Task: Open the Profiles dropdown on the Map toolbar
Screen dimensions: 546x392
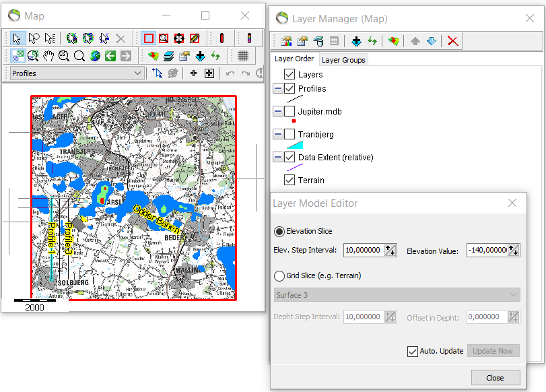Action: (138, 73)
